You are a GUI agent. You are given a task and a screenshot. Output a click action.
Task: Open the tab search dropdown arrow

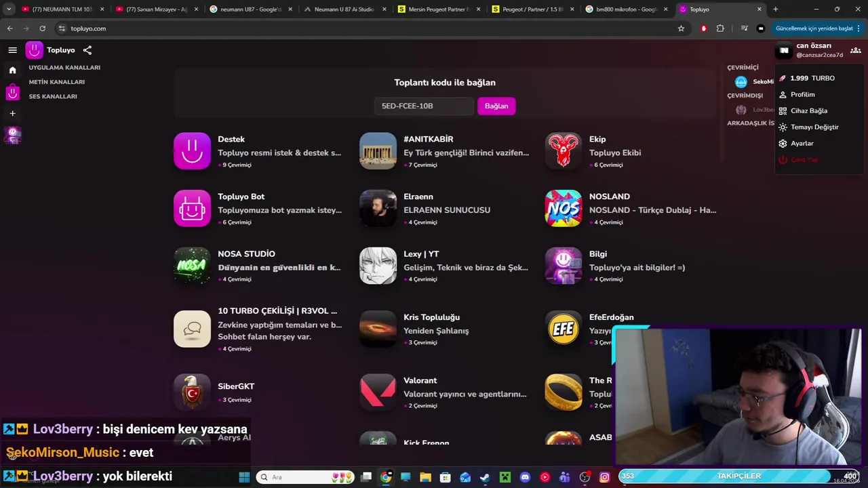point(9,9)
